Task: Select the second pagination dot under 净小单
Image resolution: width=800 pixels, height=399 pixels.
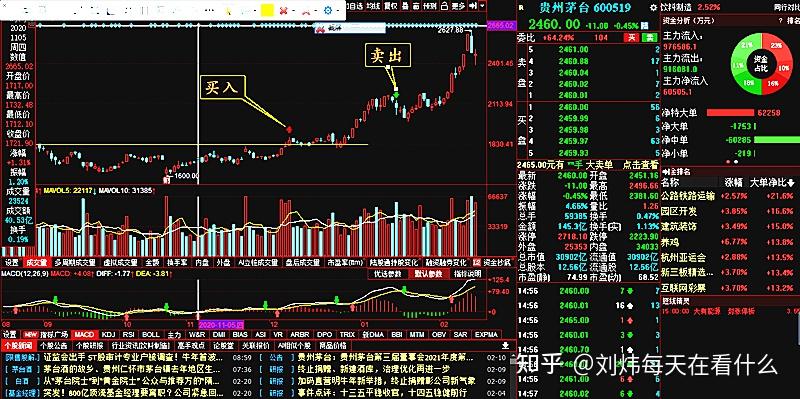Action: pyautogui.click(x=736, y=162)
